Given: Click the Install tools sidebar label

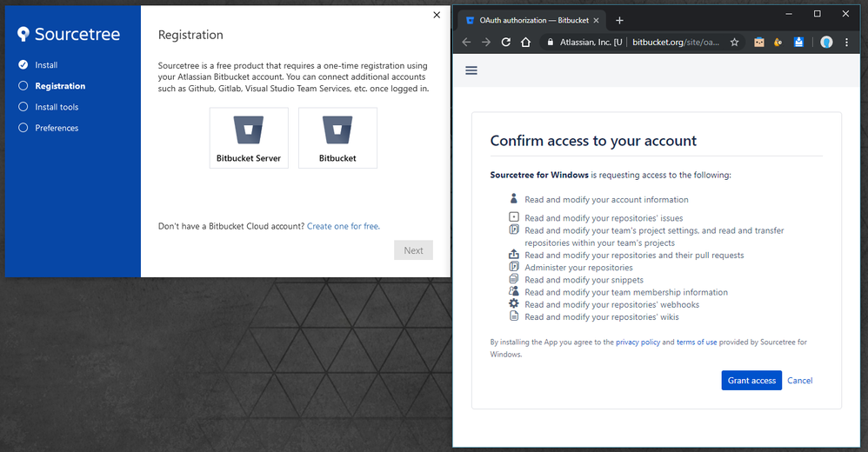Looking at the screenshot, I should coord(57,107).
